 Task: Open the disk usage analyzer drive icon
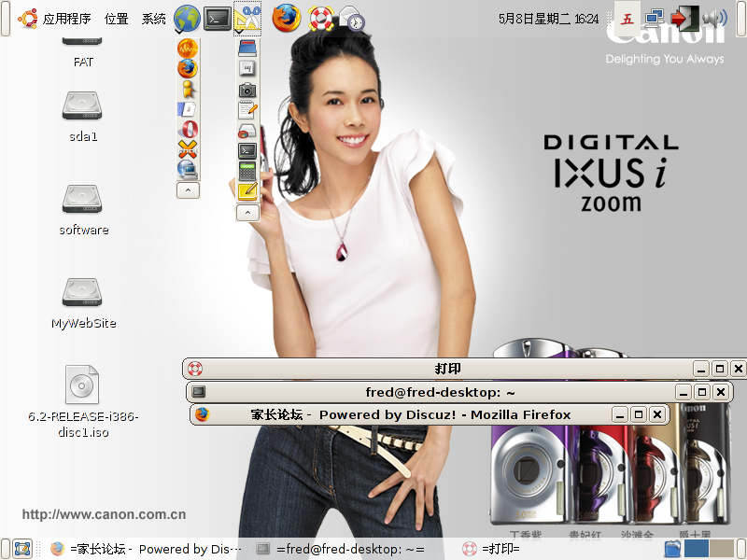(x=247, y=131)
